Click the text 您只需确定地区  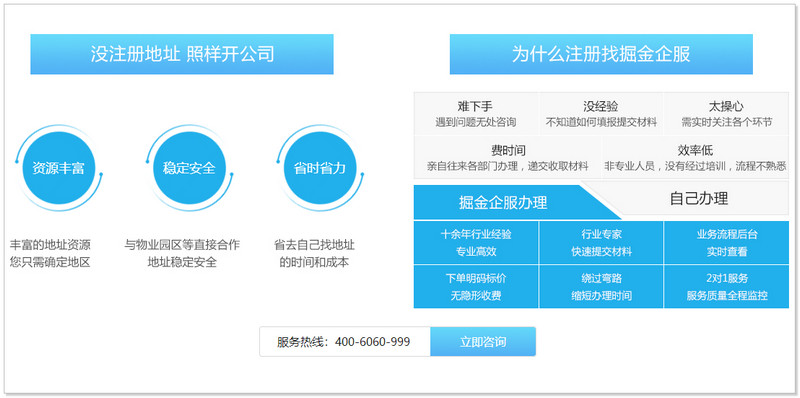pyautogui.click(x=50, y=263)
